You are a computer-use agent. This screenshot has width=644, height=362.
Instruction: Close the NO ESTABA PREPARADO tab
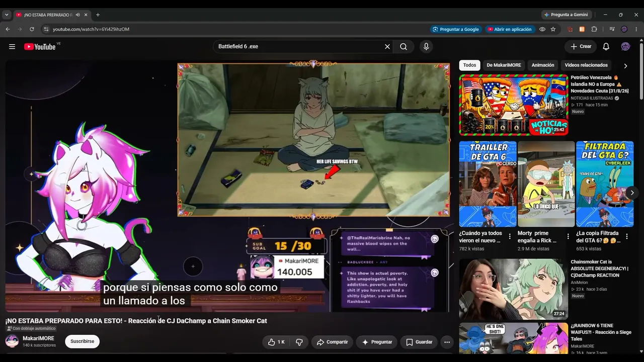pos(86,15)
